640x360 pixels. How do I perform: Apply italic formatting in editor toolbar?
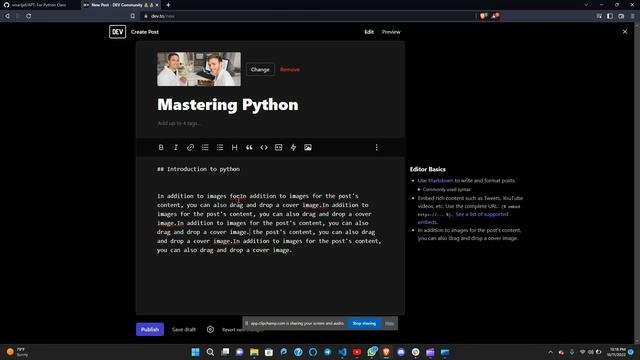pos(176,147)
